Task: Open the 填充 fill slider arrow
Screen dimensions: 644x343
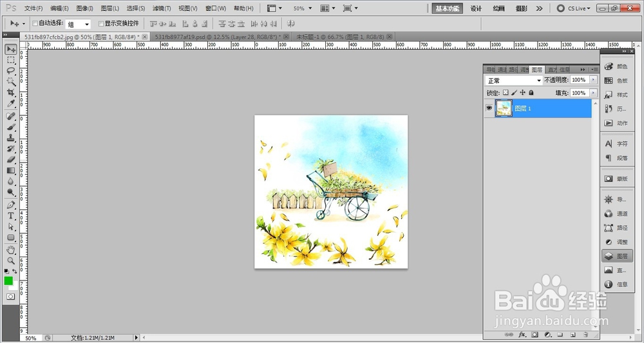Action: pos(593,93)
